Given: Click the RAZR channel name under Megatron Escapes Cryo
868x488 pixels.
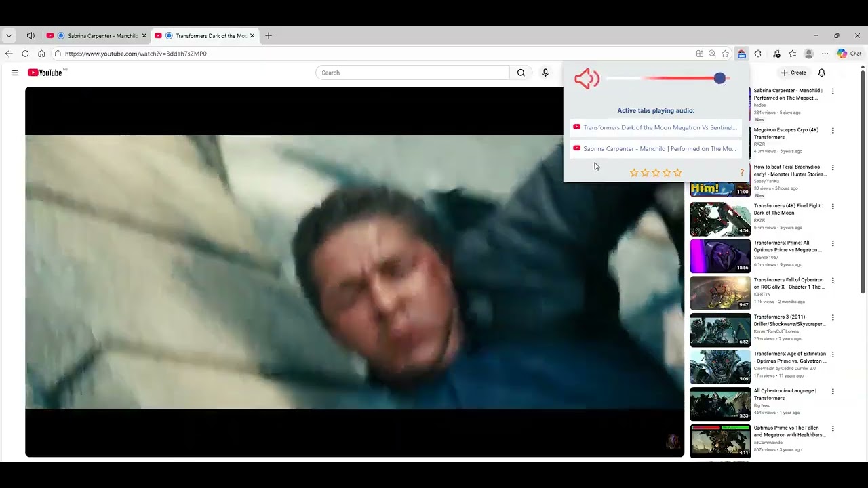Looking at the screenshot, I should pyautogui.click(x=759, y=144).
